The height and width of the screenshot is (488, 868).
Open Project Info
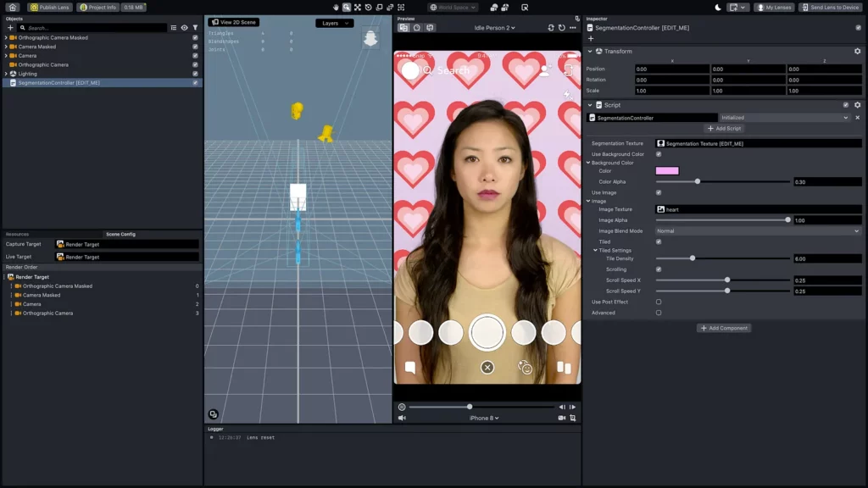point(98,7)
